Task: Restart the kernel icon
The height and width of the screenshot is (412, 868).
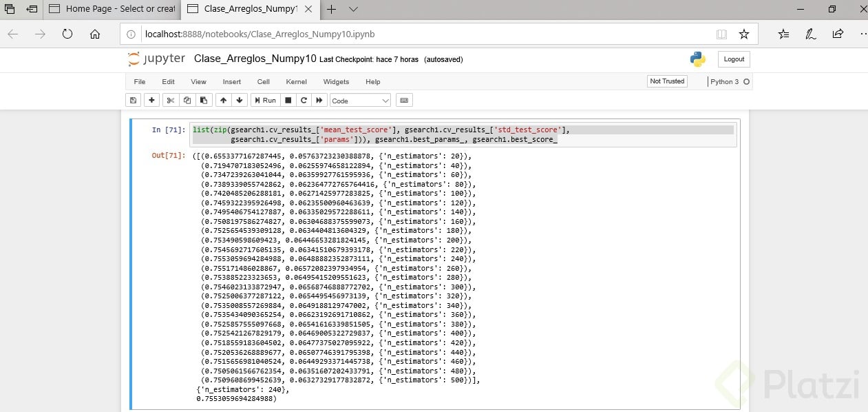Action: (304, 101)
